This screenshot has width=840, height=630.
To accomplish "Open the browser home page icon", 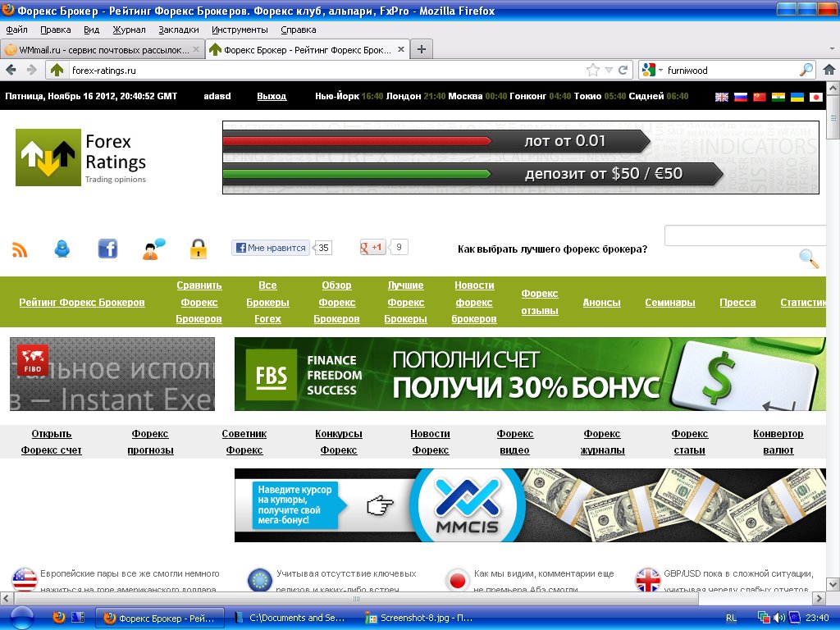I will [x=829, y=70].
